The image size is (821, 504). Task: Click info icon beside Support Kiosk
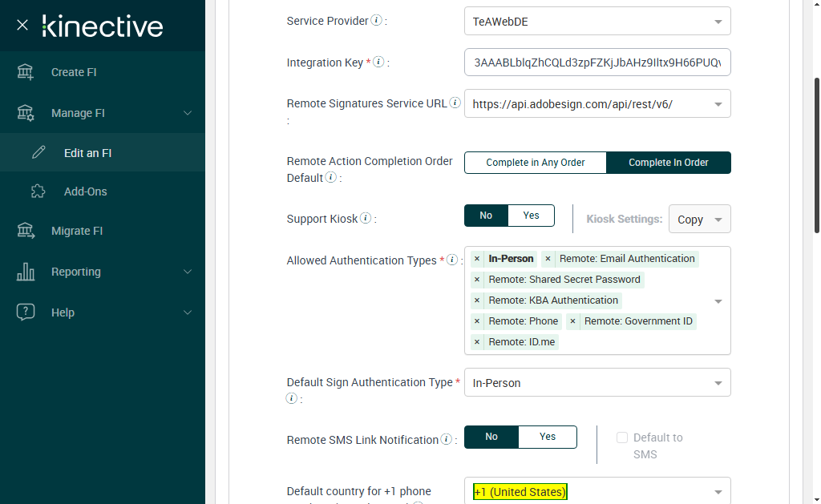click(366, 218)
